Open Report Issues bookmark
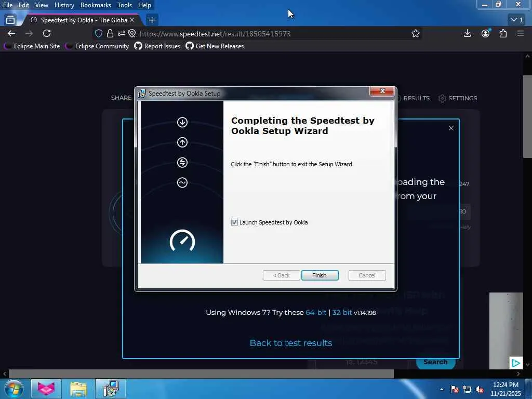 point(157,46)
